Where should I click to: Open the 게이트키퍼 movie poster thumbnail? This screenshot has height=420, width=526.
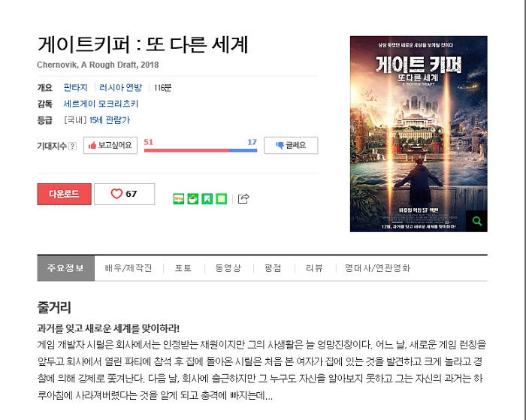(x=419, y=134)
